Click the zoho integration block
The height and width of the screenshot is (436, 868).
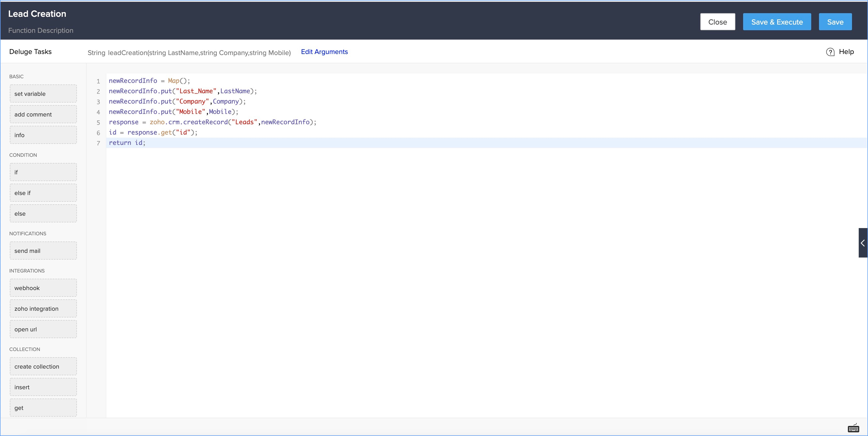tap(43, 309)
